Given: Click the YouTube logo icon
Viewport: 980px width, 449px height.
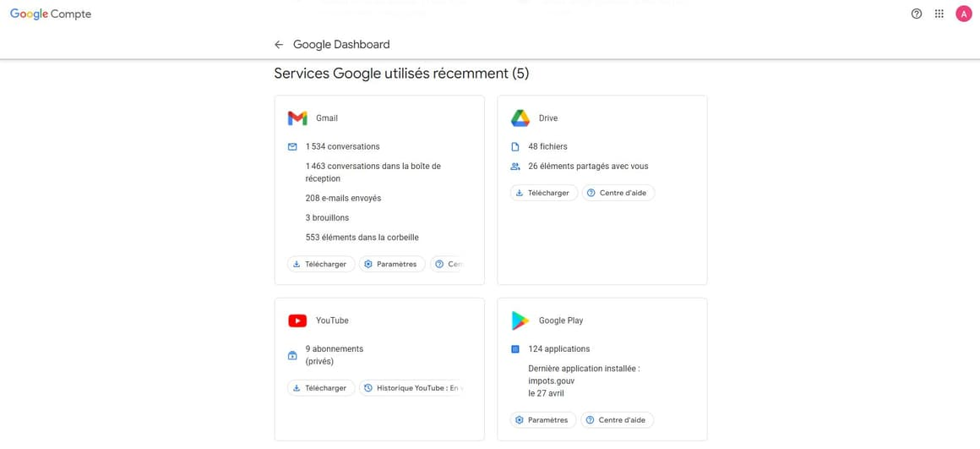Looking at the screenshot, I should point(297,320).
